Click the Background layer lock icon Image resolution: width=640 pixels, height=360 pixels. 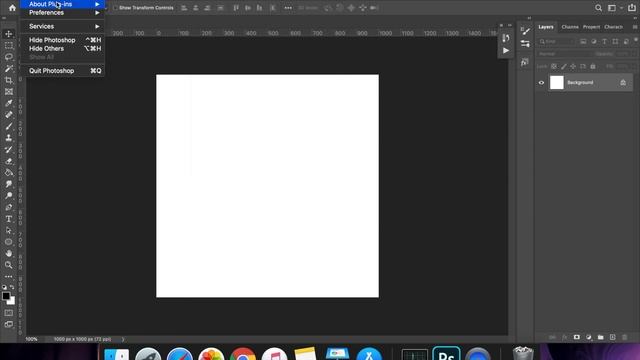(623, 82)
